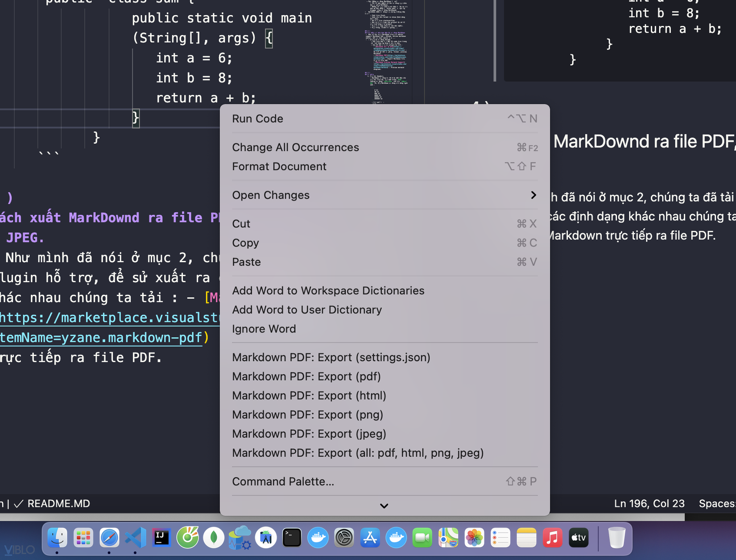Open the Cốc Cốc browser Dock icon
This screenshot has height=560, width=736.
pyautogui.click(x=188, y=538)
